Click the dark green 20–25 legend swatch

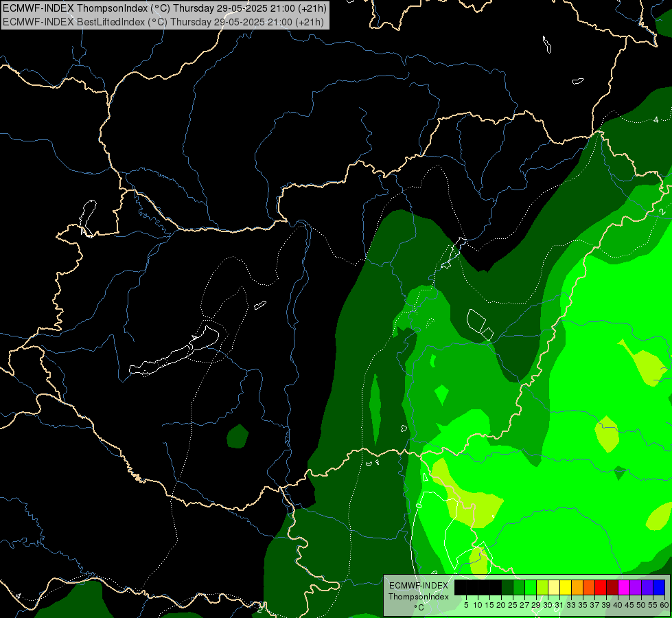[x=507, y=587]
